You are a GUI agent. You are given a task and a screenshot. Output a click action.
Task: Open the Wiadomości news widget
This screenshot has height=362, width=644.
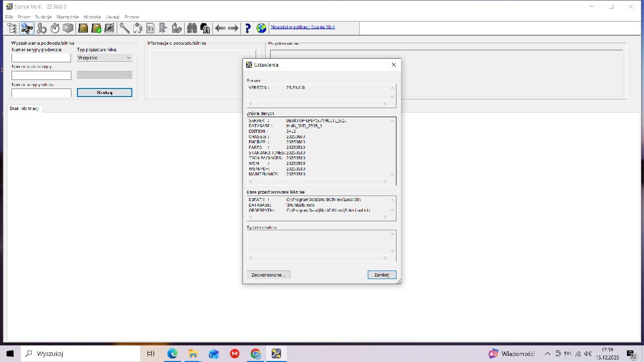tap(512, 354)
